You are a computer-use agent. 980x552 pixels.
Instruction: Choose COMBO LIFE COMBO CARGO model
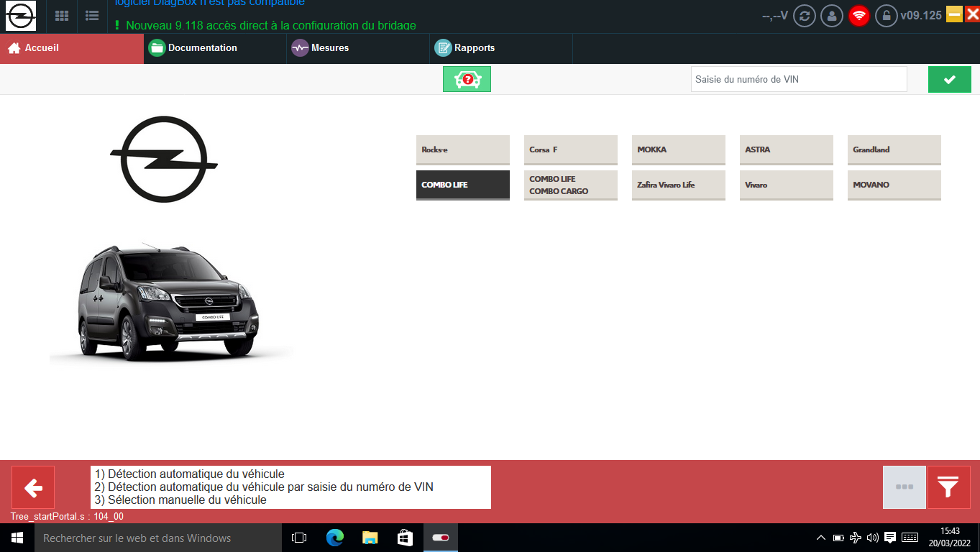571,185
